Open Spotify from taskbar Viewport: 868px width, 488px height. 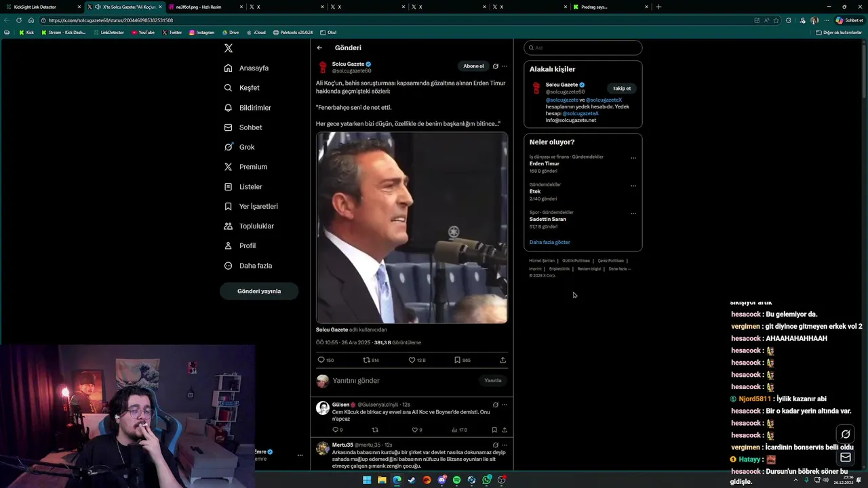pyautogui.click(x=456, y=480)
